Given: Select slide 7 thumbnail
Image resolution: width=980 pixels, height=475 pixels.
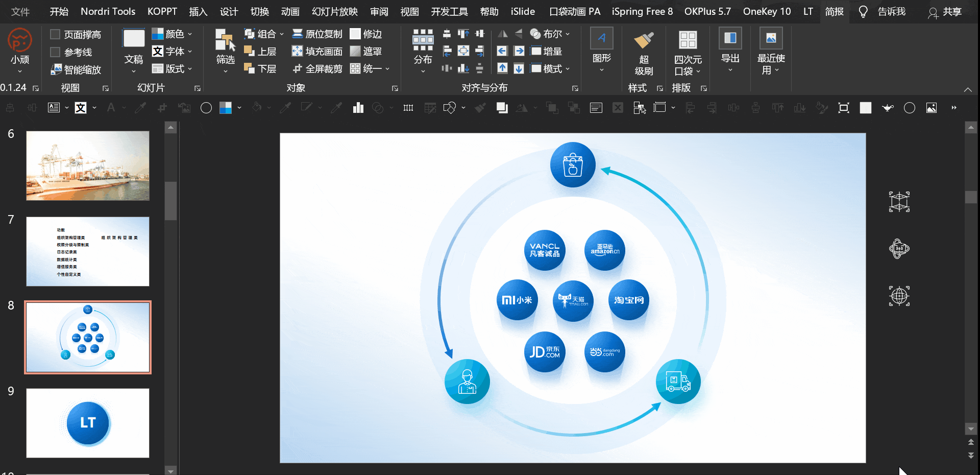Looking at the screenshot, I should click(88, 251).
